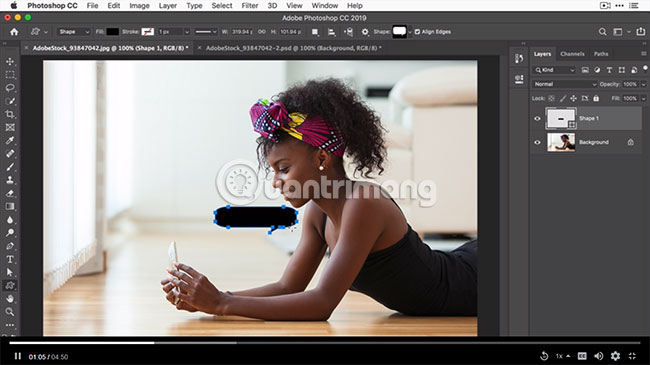Open the Select menu
Image resolution: width=650 pixels, height=365 pixels.
(x=222, y=6)
